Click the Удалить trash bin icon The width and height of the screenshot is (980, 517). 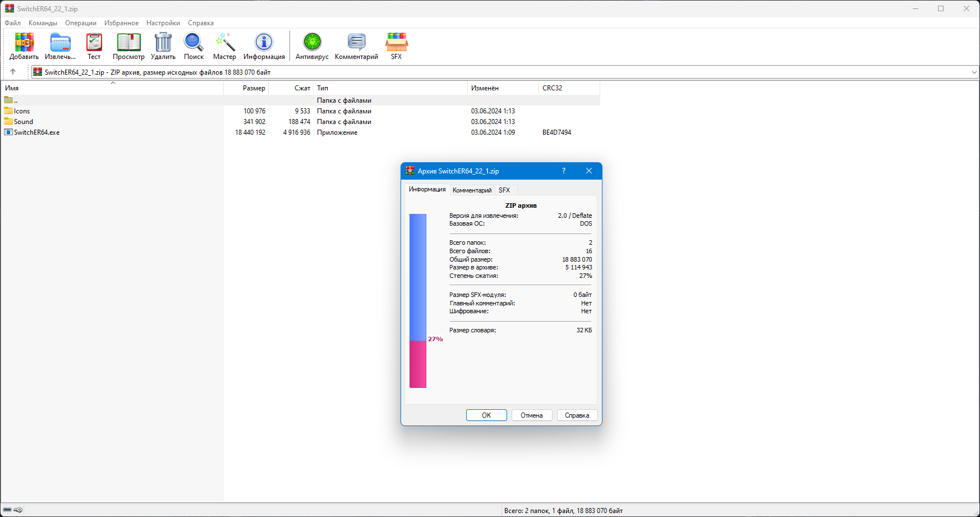(x=163, y=42)
